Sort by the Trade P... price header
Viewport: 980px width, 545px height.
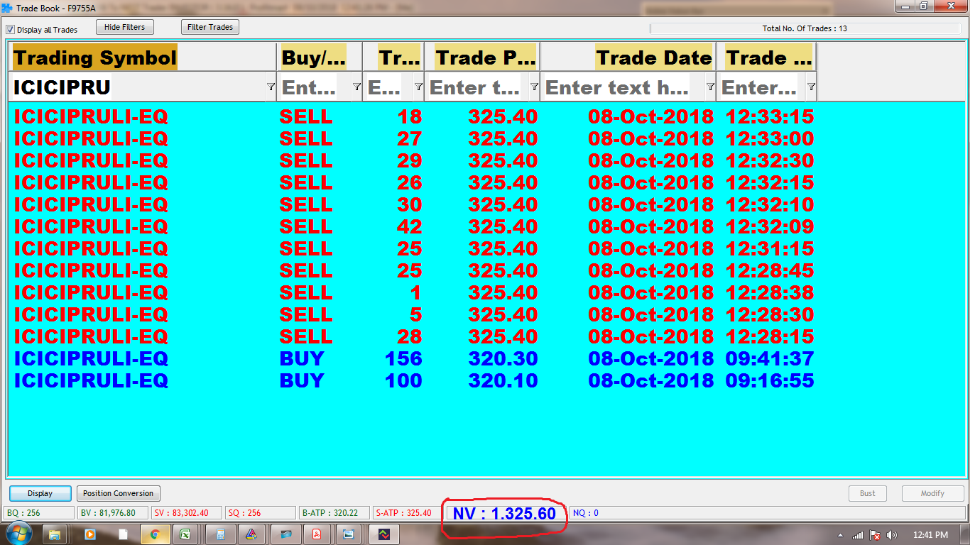482,57
